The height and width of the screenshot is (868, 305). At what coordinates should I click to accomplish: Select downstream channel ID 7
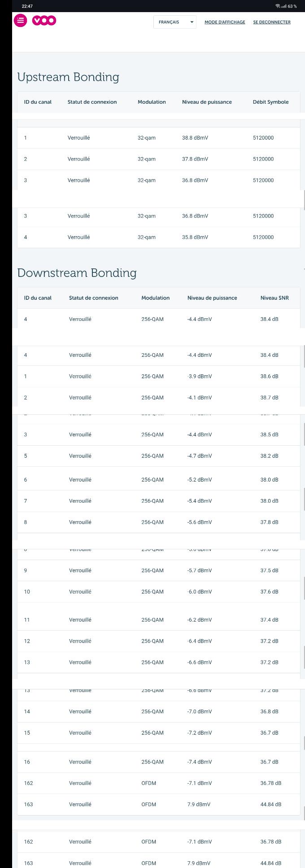(x=26, y=500)
